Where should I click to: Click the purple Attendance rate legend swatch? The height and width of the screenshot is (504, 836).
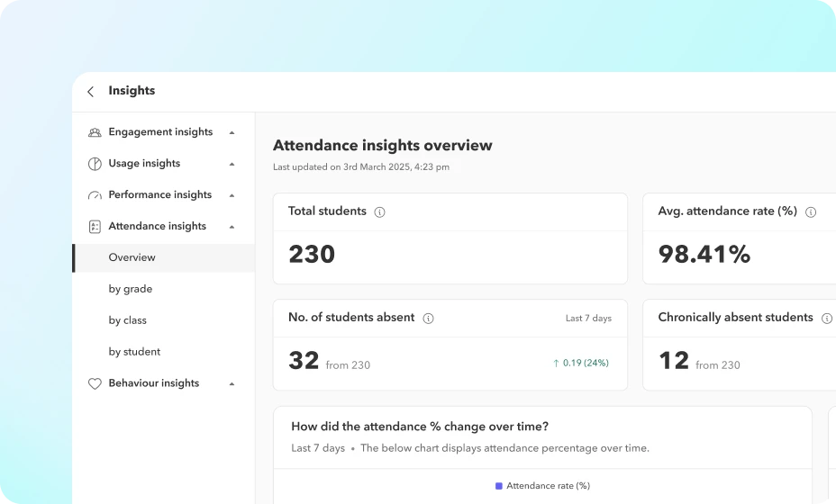click(499, 486)
